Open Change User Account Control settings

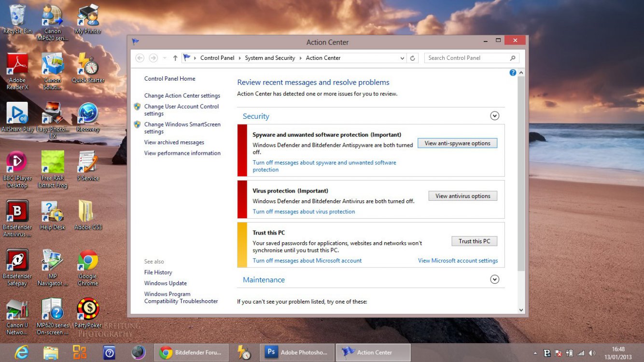pyautogui.click(x=181, y=110)
